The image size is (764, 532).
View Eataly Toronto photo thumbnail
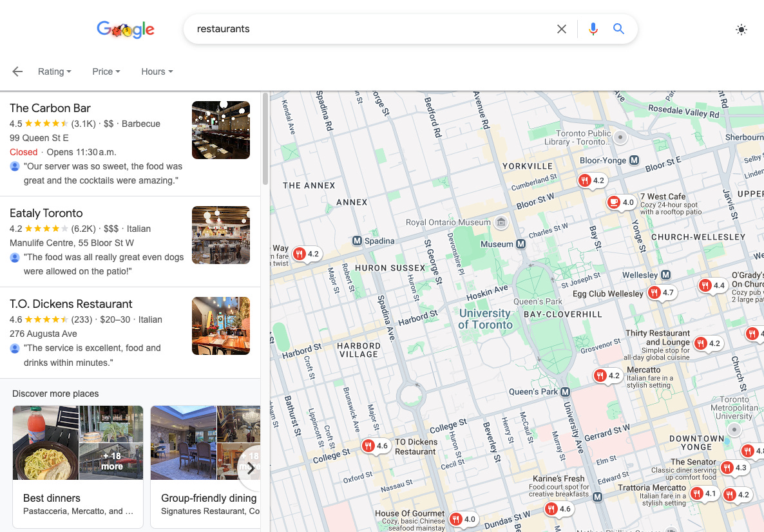tap(221, 235)
